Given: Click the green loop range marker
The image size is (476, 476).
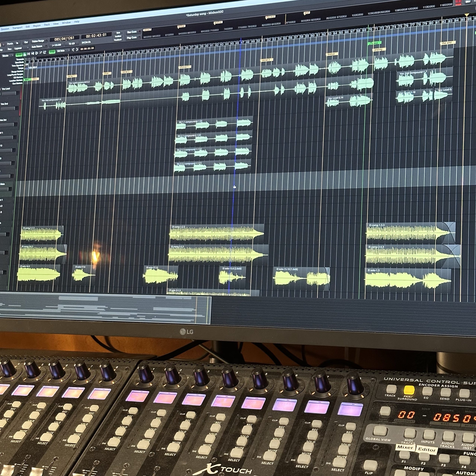Looking at the screenshot, I should click(x=374, y=43).
